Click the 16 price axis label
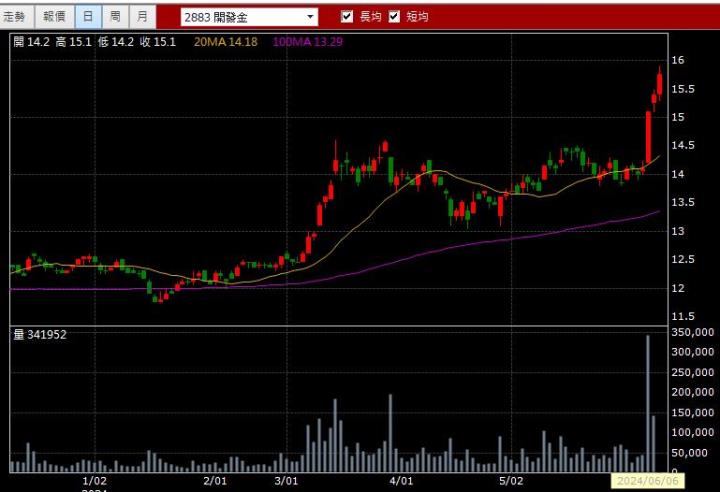Screen dimensions: 720x492 point(678,60)
